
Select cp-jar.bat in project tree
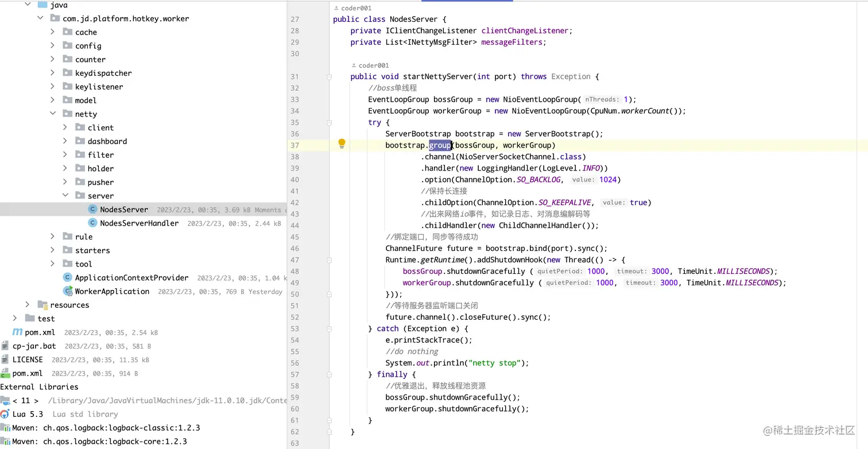pyautogui.click(x=34, y=346)
